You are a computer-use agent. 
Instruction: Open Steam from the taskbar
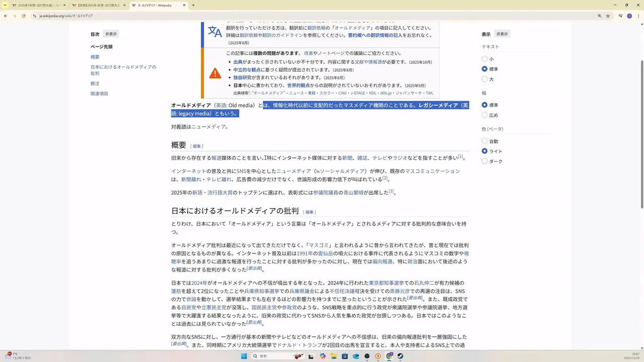point(400,356)
